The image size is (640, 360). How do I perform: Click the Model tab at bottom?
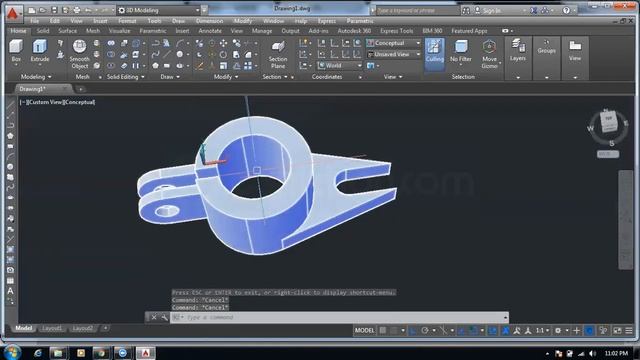click(x=23, y=328)
